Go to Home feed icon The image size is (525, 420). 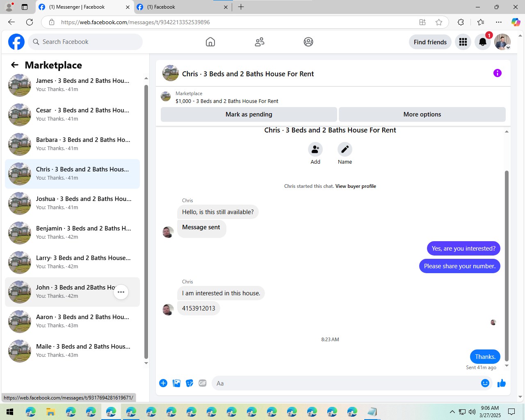pos(210,42)
